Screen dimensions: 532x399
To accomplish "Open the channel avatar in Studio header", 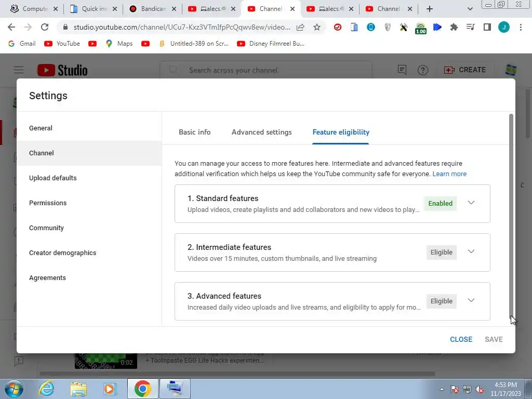I will 511,70.
